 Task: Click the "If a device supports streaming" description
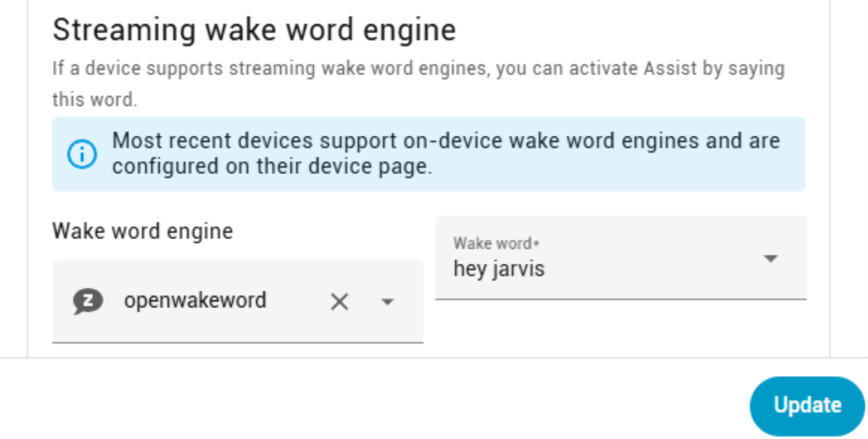tap(418, 68)
